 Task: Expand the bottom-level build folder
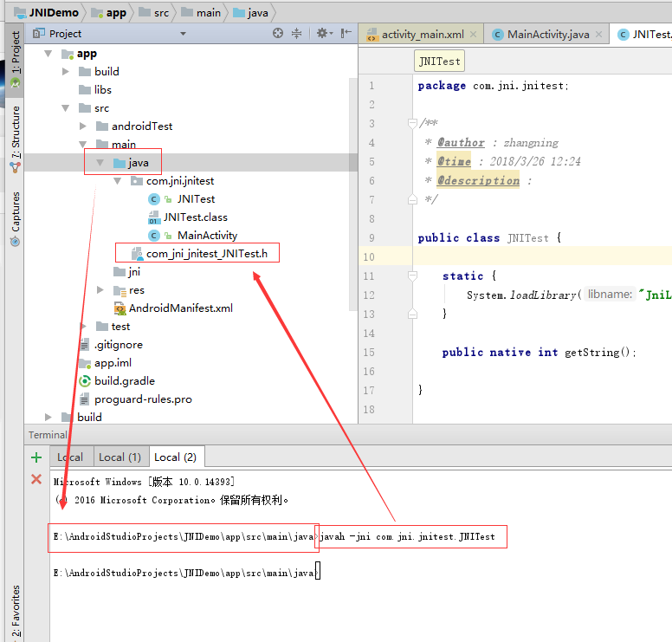point(48,417)
